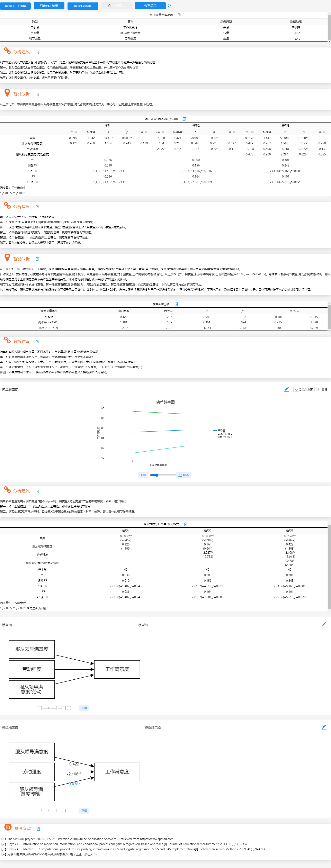
Task: Copy the 研究变量处理说明 table via its clipboard icon
Action: pyautogui.click(x=179, y=15)
